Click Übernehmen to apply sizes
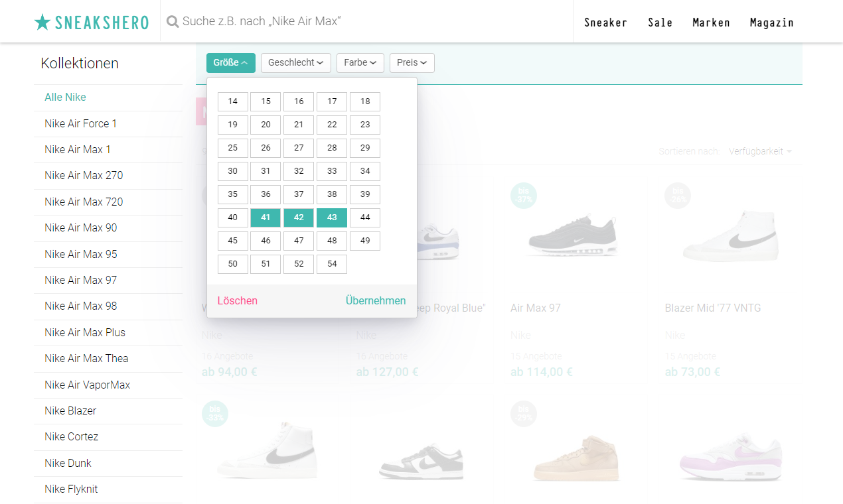 point(376,300)
